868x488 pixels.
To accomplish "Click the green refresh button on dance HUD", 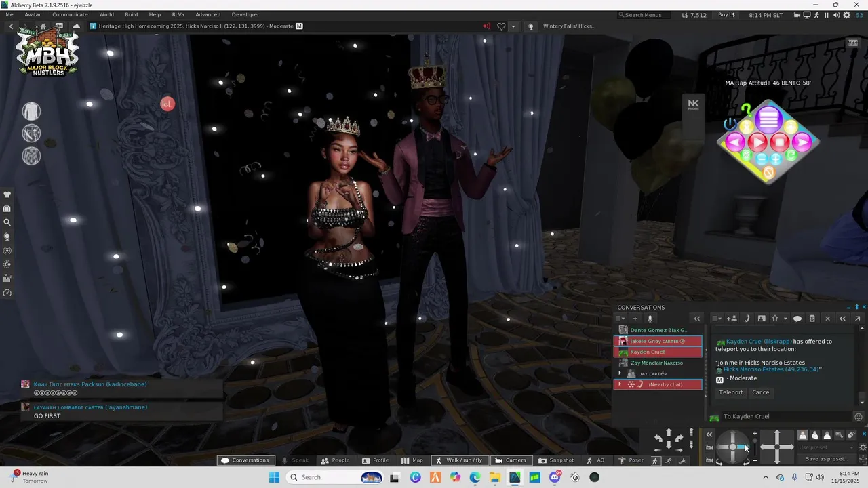I will pyautogui.click(x=791, y=157).
